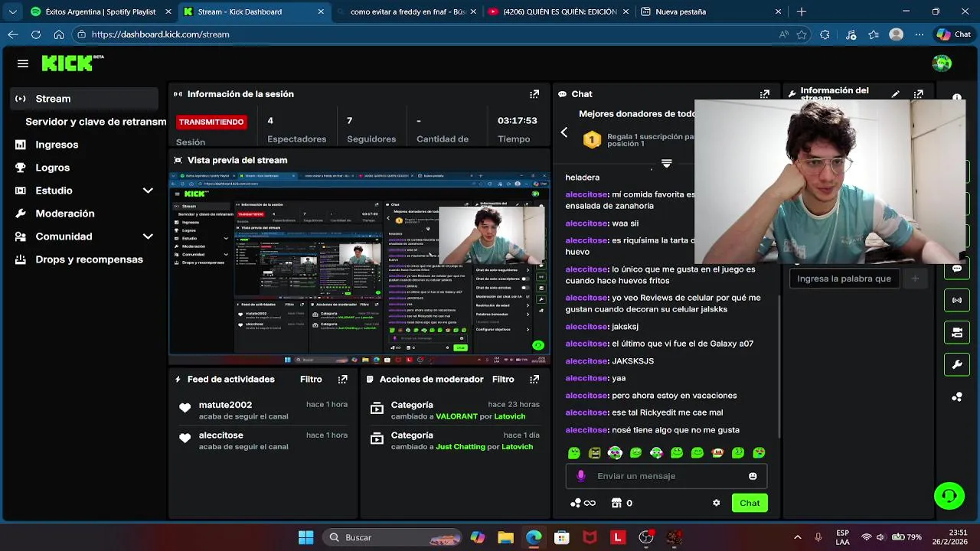Insert the first green blob emote

574,453
